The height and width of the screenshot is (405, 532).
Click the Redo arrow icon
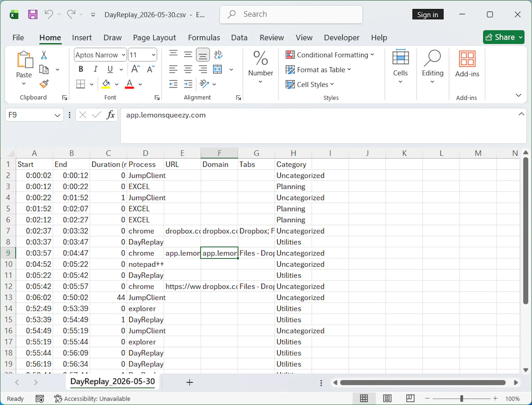click(71, 14)
